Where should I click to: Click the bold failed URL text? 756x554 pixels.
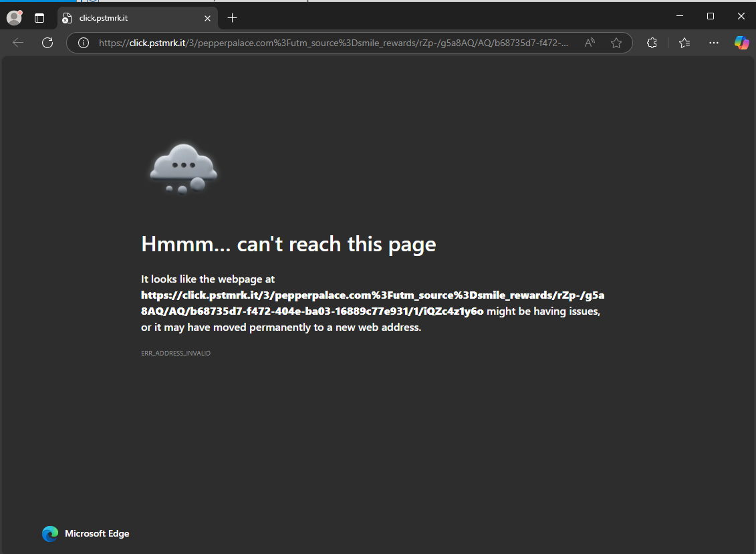373,303
